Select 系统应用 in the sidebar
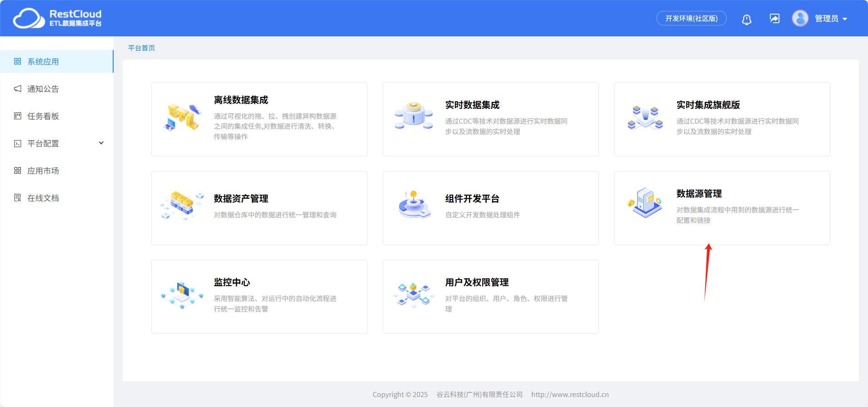 pos(57,61)
